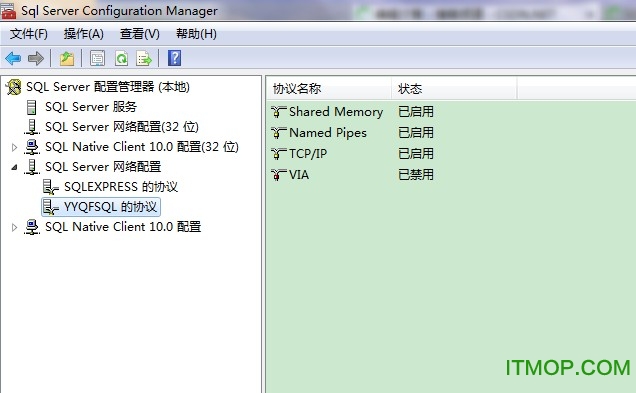Go up one level with folder icon
636x393 pixels.
coord(67,58)
